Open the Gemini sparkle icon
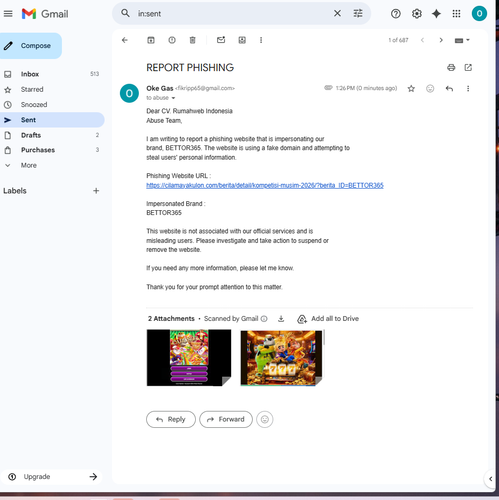Image resolution: width=499 pixels, height=500 pixels. [436, 14]
